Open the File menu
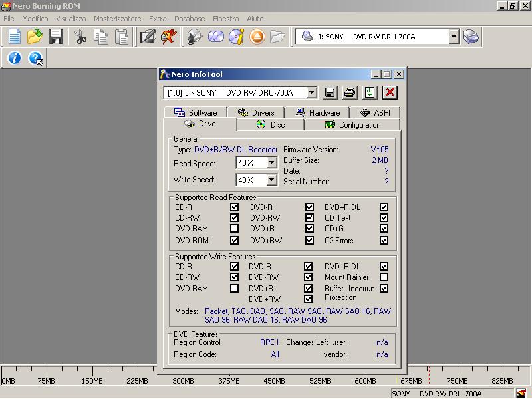 tap(9, 19)
